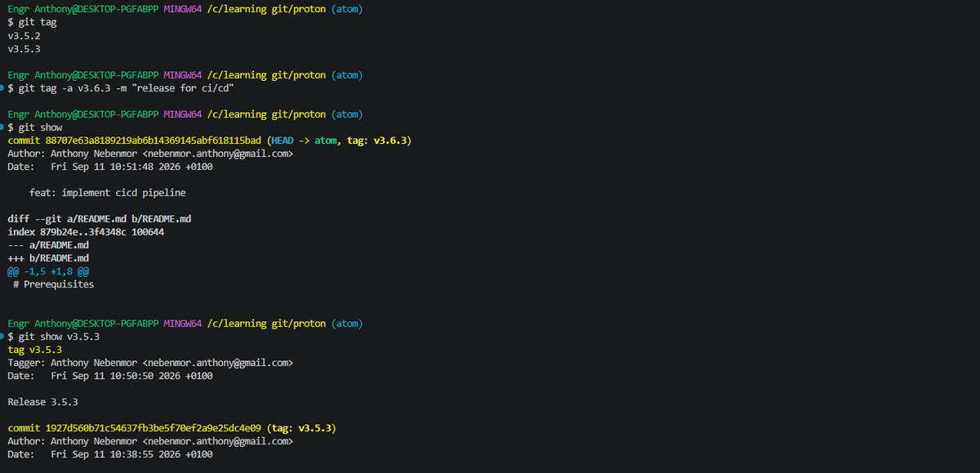Click the 'diff --git a/README.md b/README.md' line

tap(99, 219)
